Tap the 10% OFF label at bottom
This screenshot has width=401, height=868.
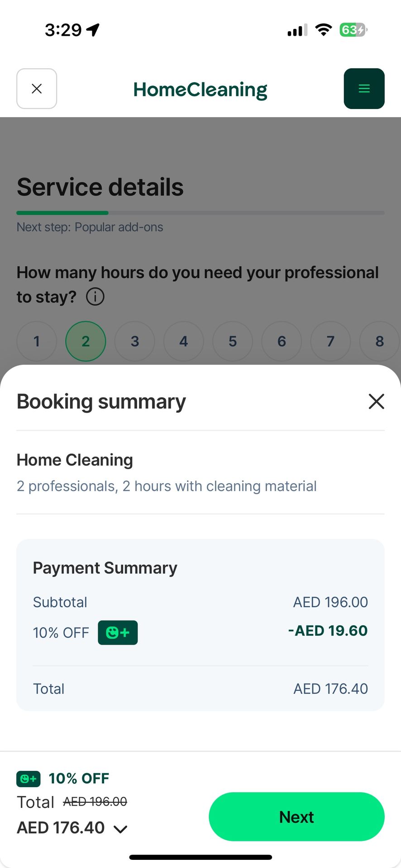(x=79, y=778)
